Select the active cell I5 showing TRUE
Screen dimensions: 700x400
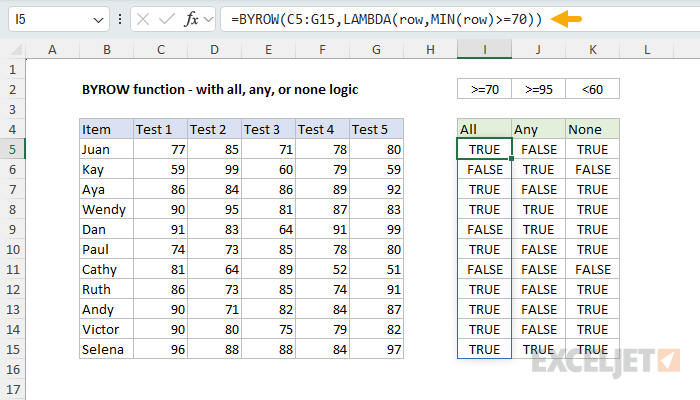pyautogui.click(x=484, y=150)
